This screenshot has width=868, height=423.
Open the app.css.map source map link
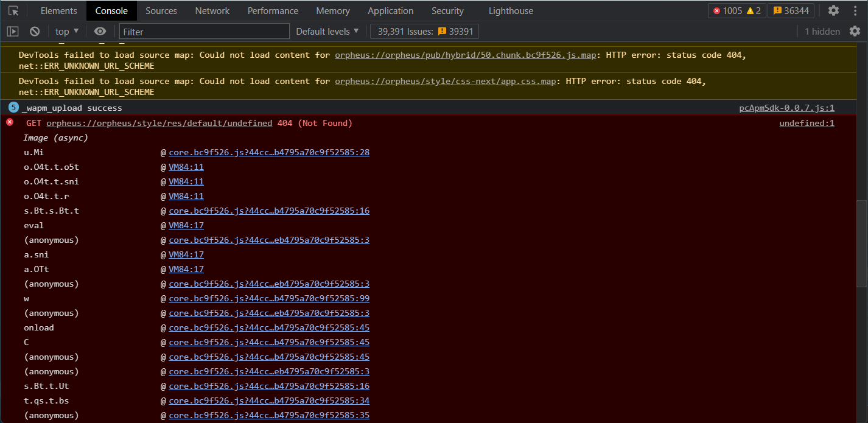click(x=445, y=81)
